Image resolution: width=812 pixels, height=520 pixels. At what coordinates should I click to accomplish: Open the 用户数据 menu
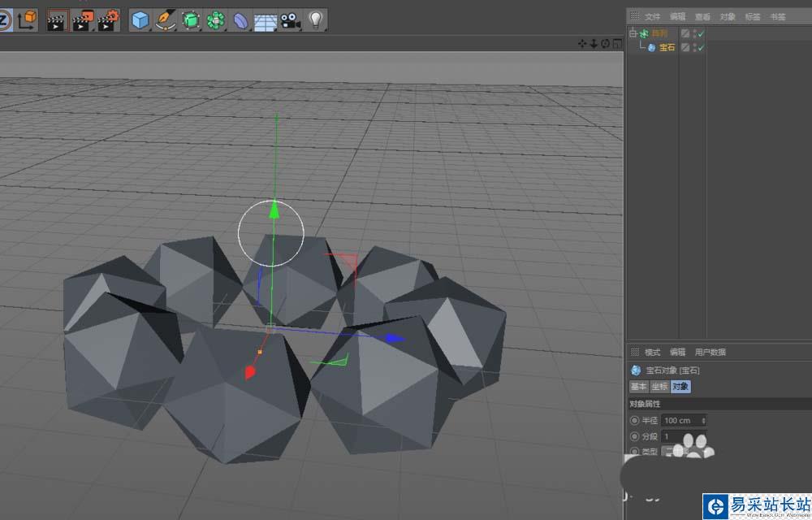point(710,352)
